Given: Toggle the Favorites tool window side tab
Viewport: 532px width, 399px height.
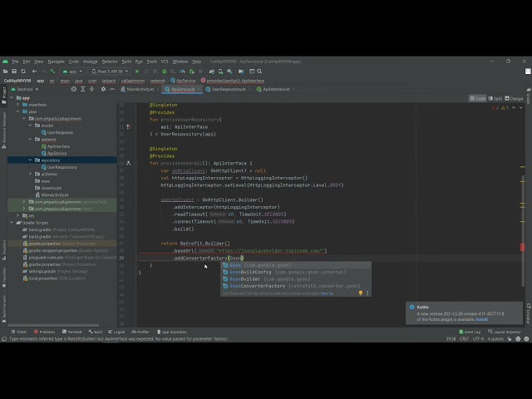Looking at the screenshot, I should [3, 277].
